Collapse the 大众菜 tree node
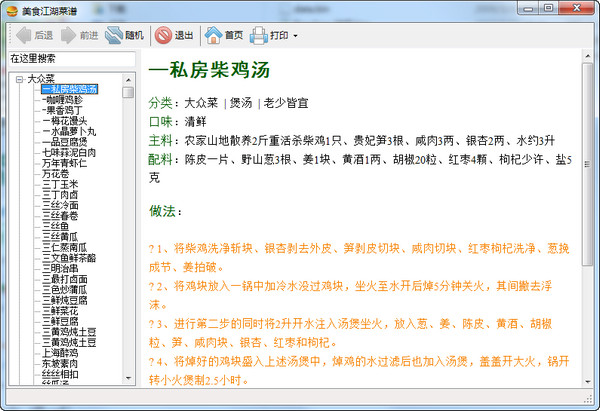This screenshot has width=600, height=411. (19, 79)
